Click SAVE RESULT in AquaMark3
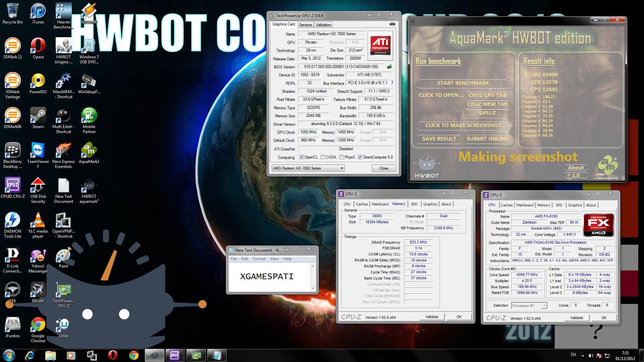644x362 pixels. [439, 139]
